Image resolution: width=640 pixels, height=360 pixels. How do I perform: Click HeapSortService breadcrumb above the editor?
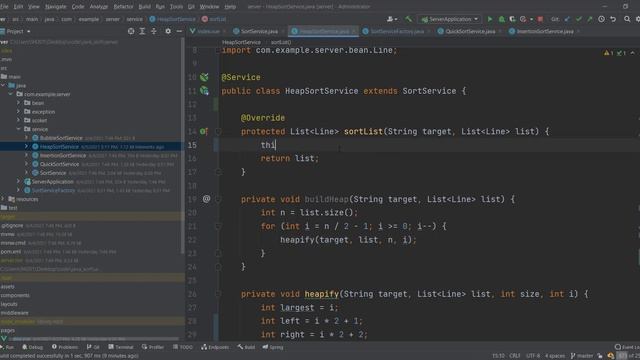241,42
